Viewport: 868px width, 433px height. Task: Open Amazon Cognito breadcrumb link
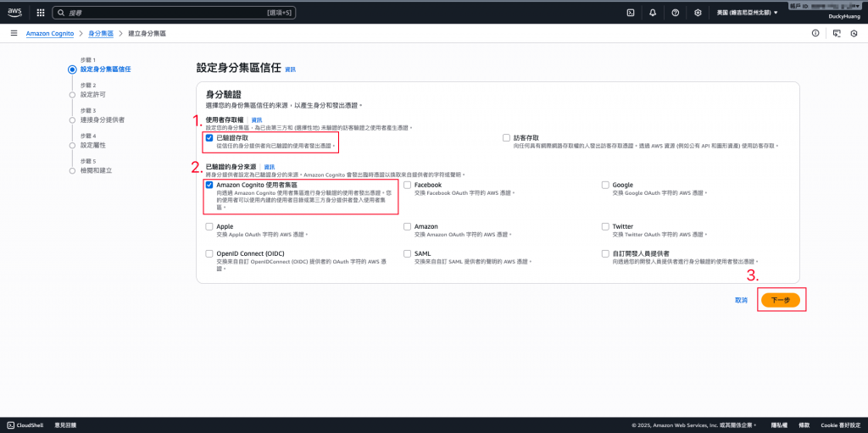click(x=50, y=34)
